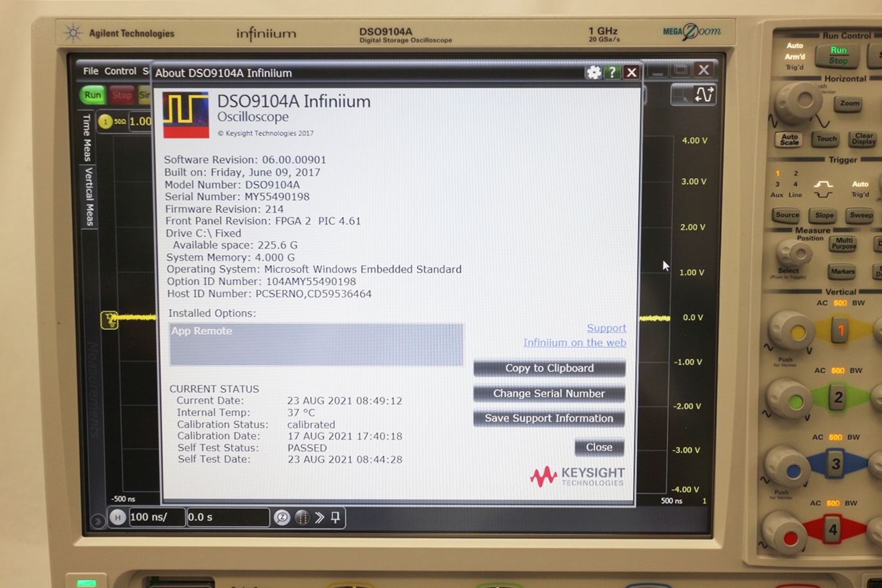The image size is (882, 588).
Task: Click the Operating System line
Action: pyautogui.click(x=314, y=269)
